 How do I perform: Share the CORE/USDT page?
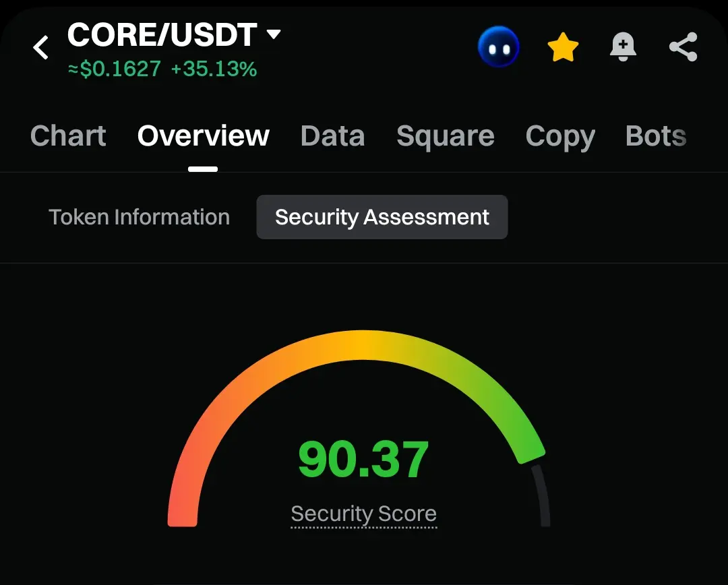(683, 47)
